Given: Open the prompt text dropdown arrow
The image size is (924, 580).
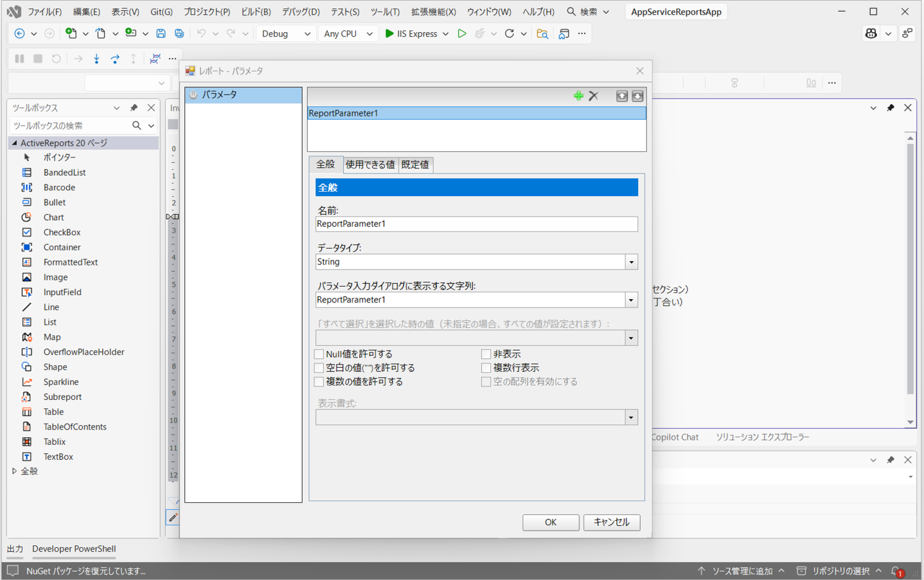Looking at the screenshot, I should point(632,300).
